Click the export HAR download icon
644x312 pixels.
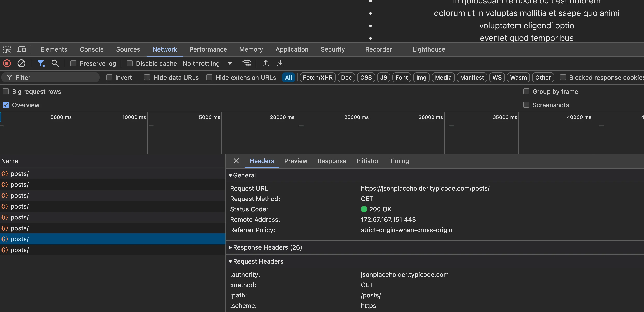(280, 63)
